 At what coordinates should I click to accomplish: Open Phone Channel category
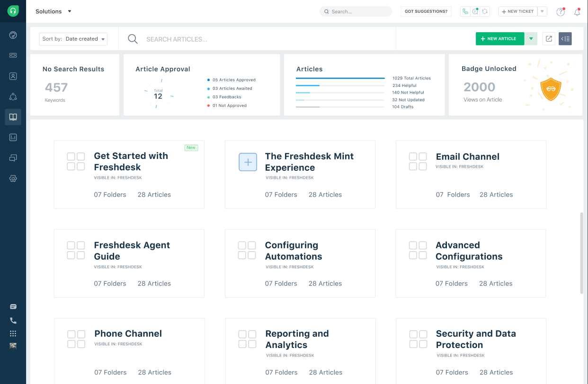click(x=130, y=351)
